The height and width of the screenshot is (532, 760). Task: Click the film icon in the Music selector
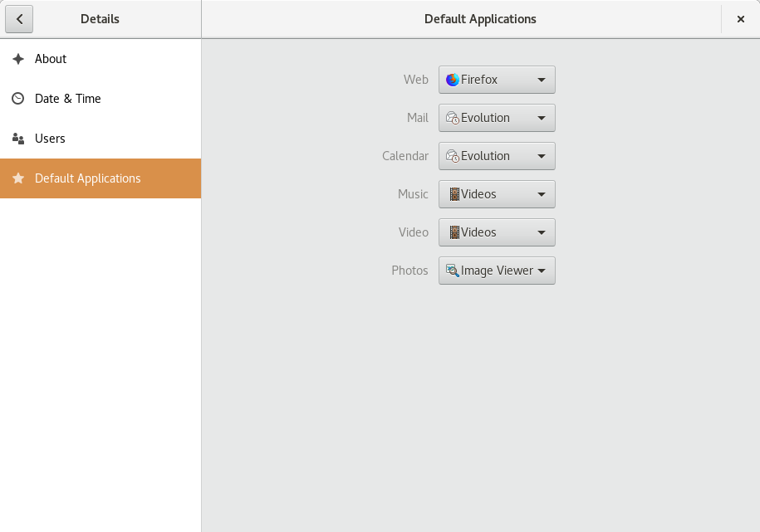tap(454, 194)
